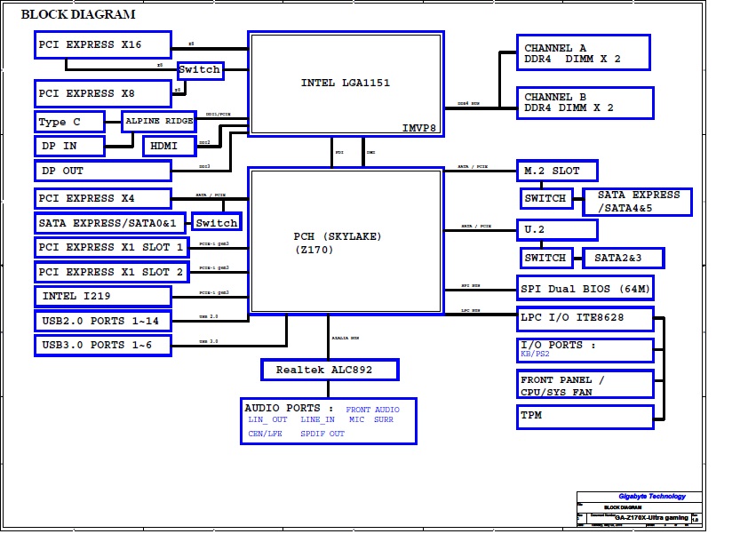756x534 pixels.
Task: Click the Realtek ALC892 audio codec box
Action: coord(330,370)
